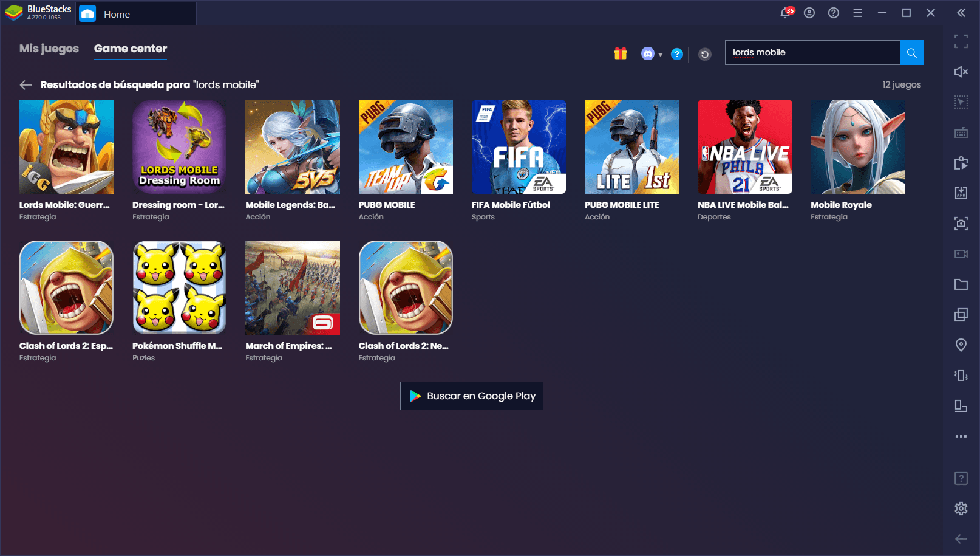Click the shake device icon
Image resolution: width=980 pixels, height=556 pixels.
pos(961,376)
